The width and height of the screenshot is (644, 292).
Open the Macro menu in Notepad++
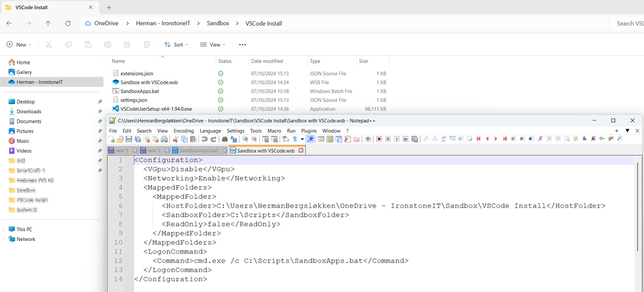click(274, 130)
